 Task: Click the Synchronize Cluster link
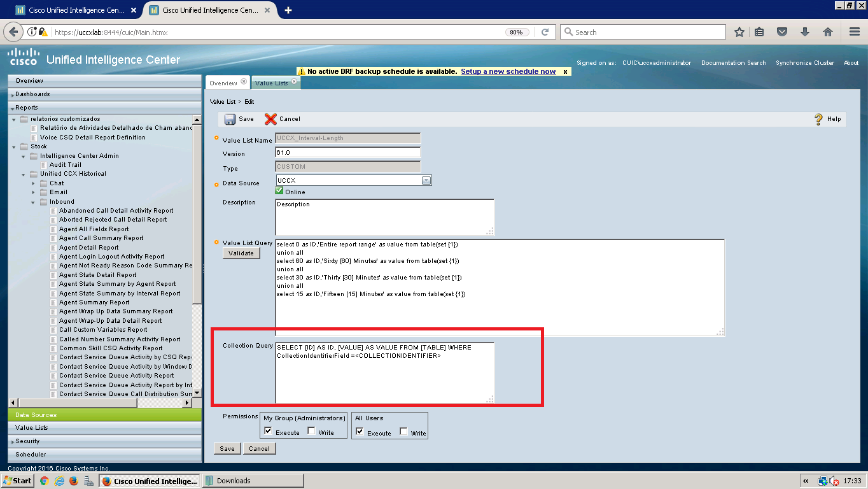805,63
